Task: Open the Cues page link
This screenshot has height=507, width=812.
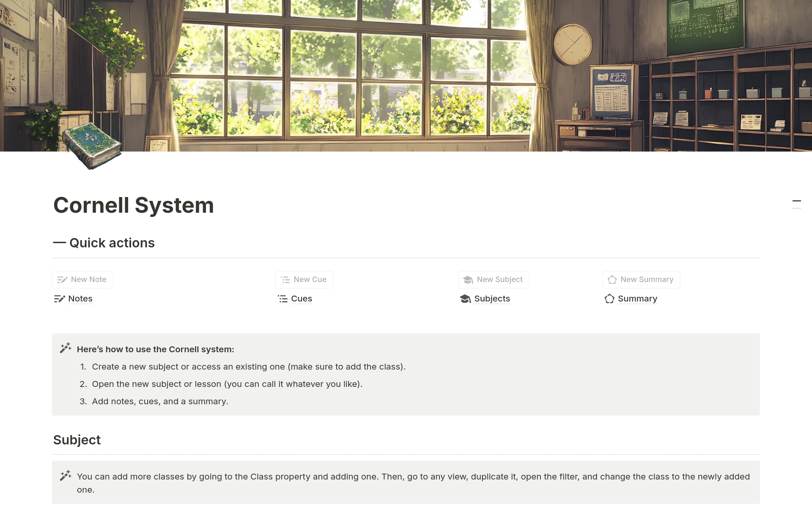Action: coord(301,299)
